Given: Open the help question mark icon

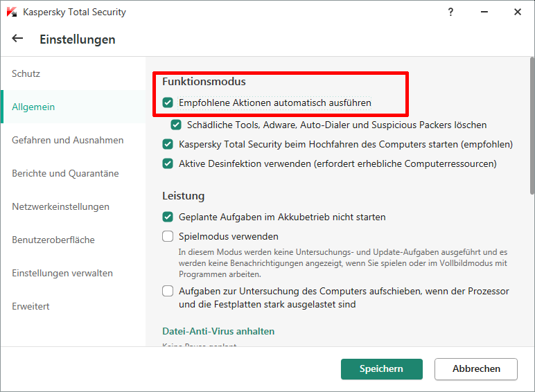Looking at the screenshot, I should click(450, 12).
